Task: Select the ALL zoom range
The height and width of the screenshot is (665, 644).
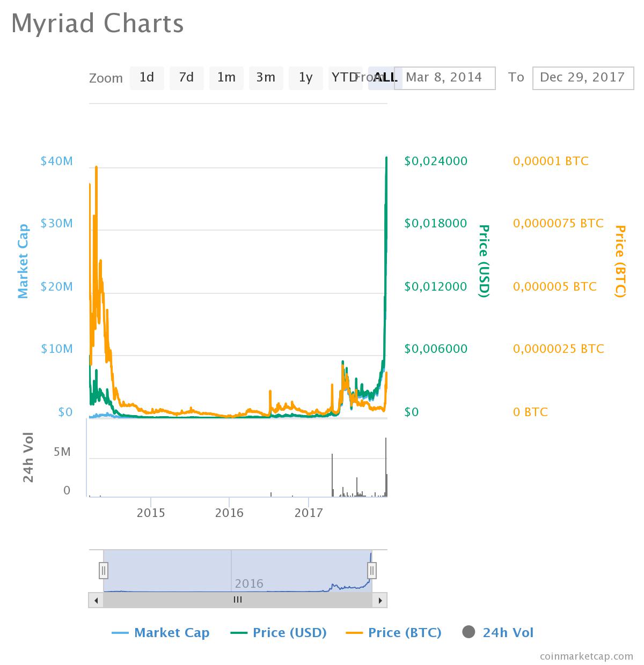Action: (x=385, y=78)
